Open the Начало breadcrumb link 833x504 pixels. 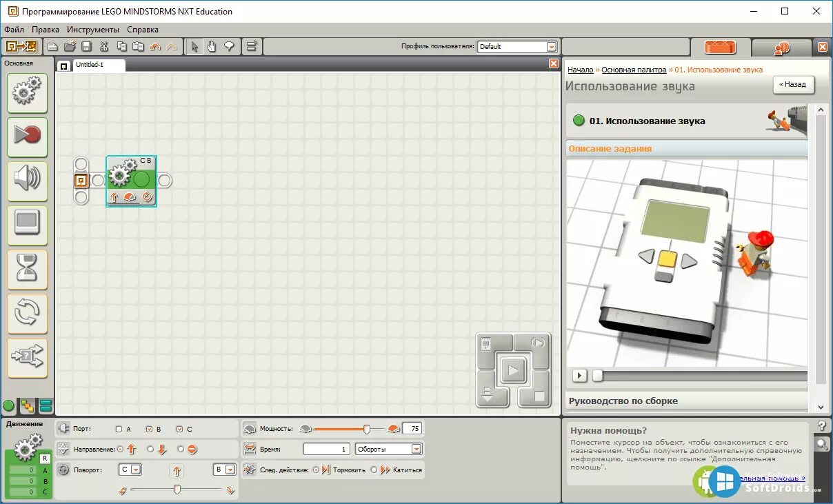(x=581, y=70)
